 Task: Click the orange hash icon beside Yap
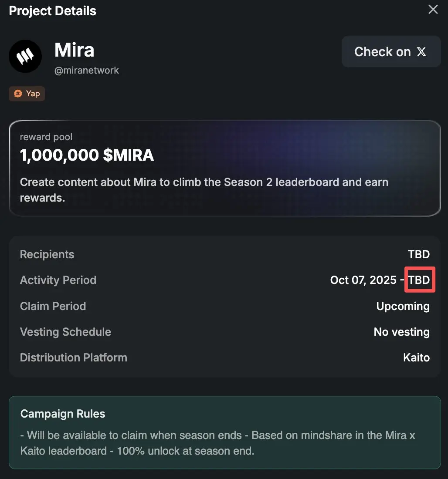(18, 94)
